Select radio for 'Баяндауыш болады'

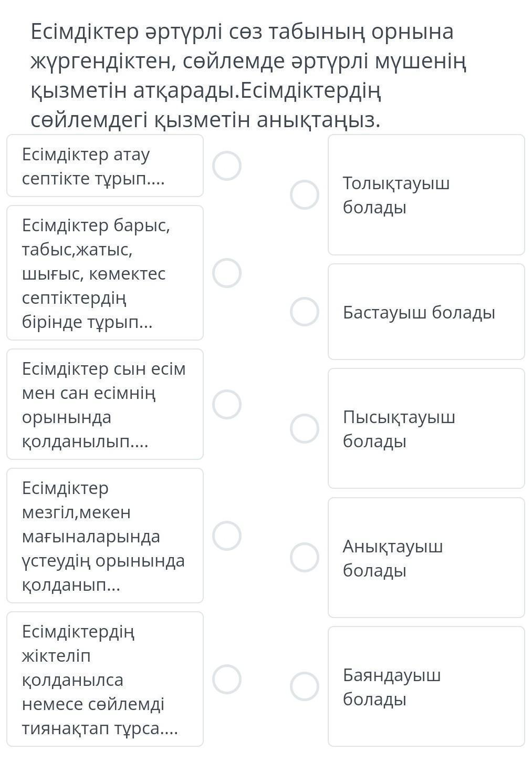point(305,686)
